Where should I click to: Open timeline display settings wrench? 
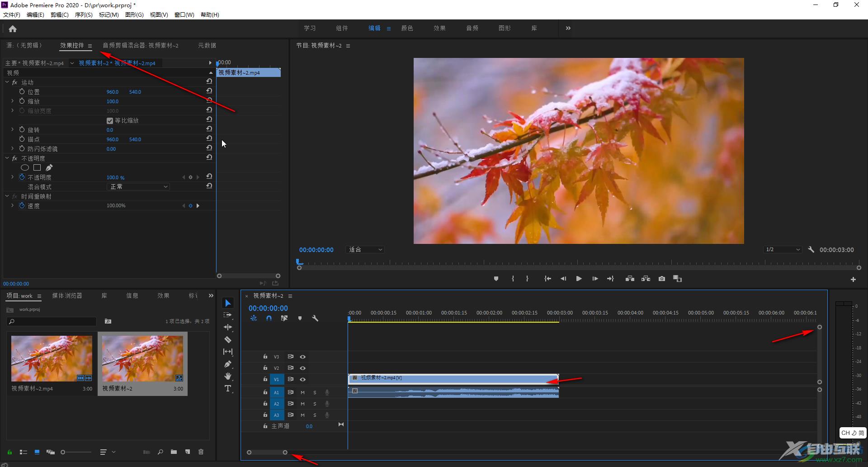(315, 318)
